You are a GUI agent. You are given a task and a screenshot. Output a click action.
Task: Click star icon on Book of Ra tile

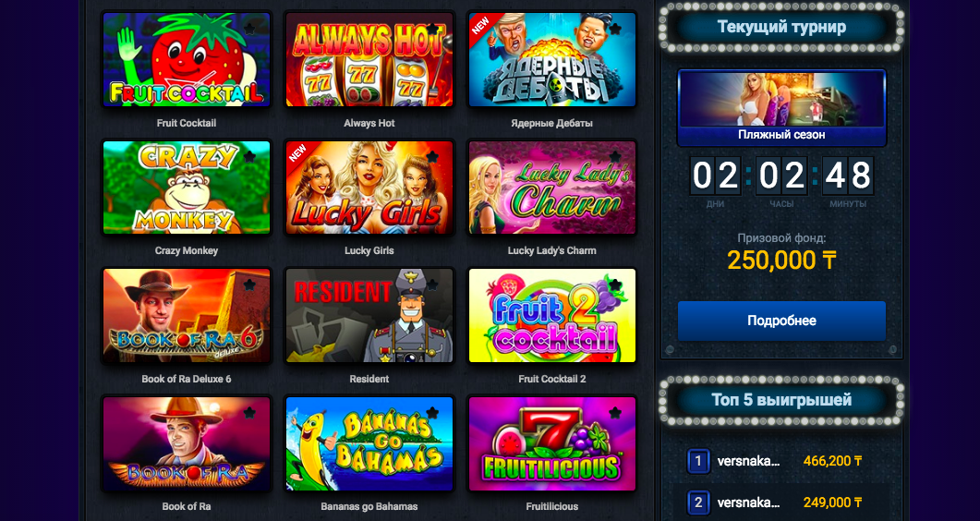pos(249,413)
